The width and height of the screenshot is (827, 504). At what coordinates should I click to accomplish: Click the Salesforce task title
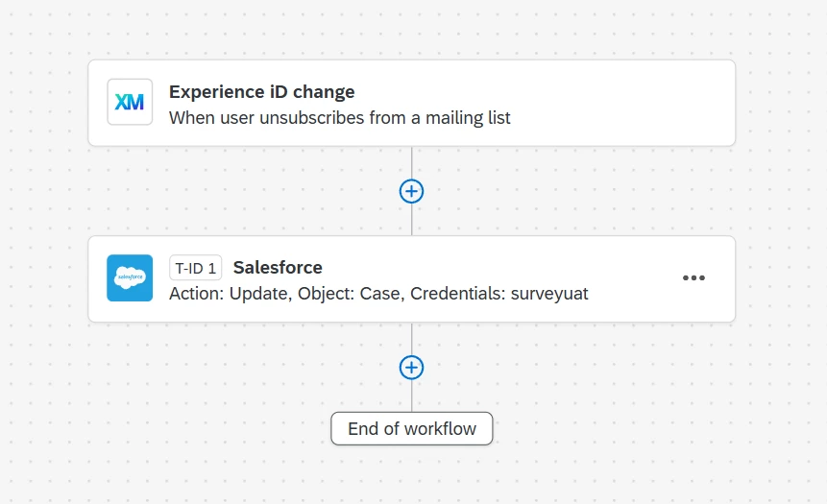click(278, 268)
